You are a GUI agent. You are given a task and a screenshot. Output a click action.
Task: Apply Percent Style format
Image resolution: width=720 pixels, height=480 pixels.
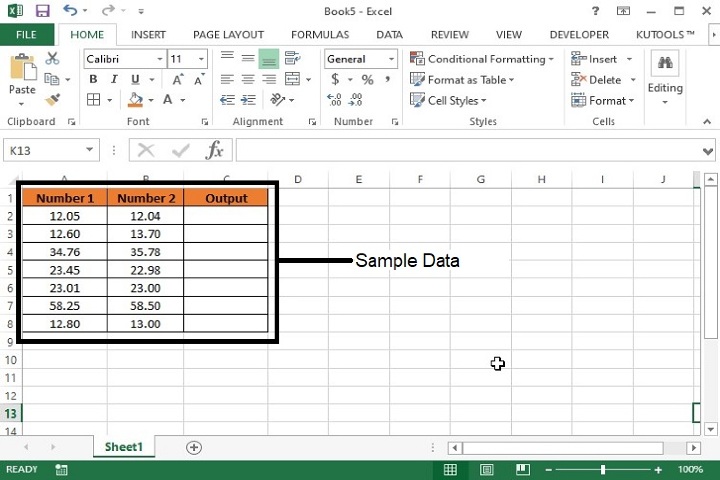pyautogui.click(x=367, y=79)
